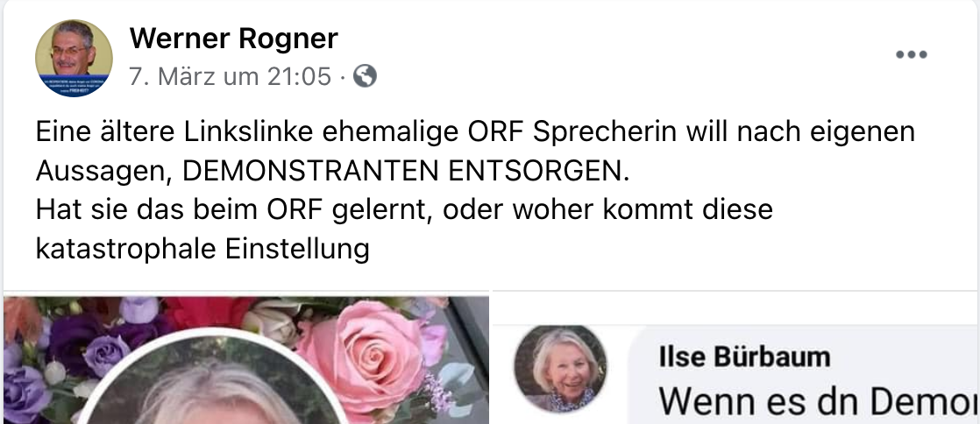Viewport: 980px width, 424px height.
Task: Click the gray comment bubble beside Ilse's avatar
Action: 804,375
